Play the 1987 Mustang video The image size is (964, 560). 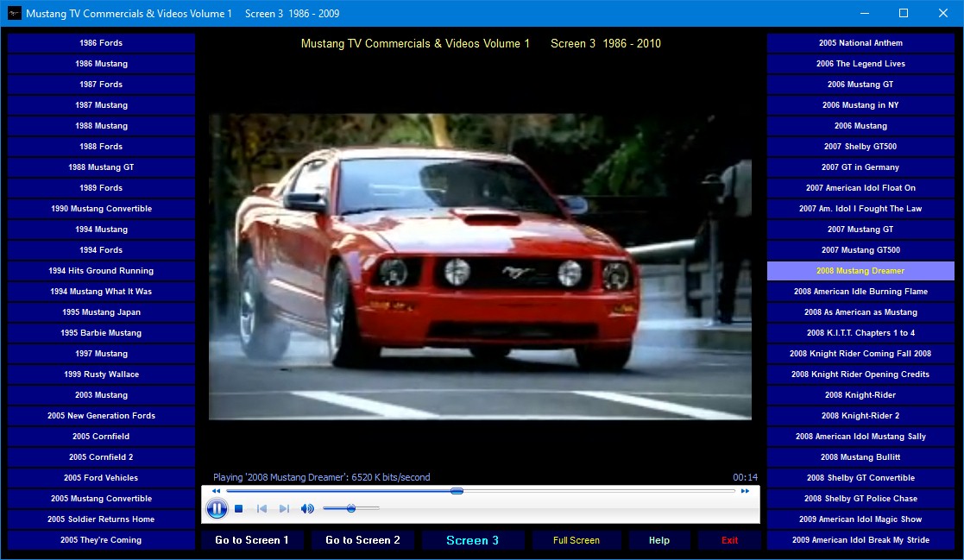click(102, 105)
